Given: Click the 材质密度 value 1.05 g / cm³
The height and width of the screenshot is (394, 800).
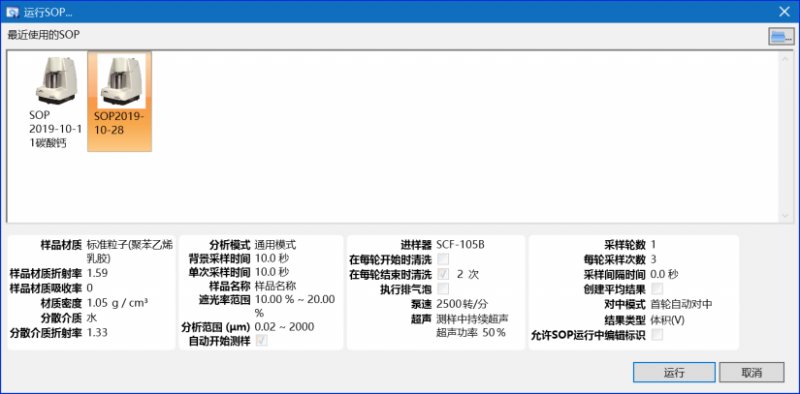Looking at the screenshot, I should coord(118,303).
